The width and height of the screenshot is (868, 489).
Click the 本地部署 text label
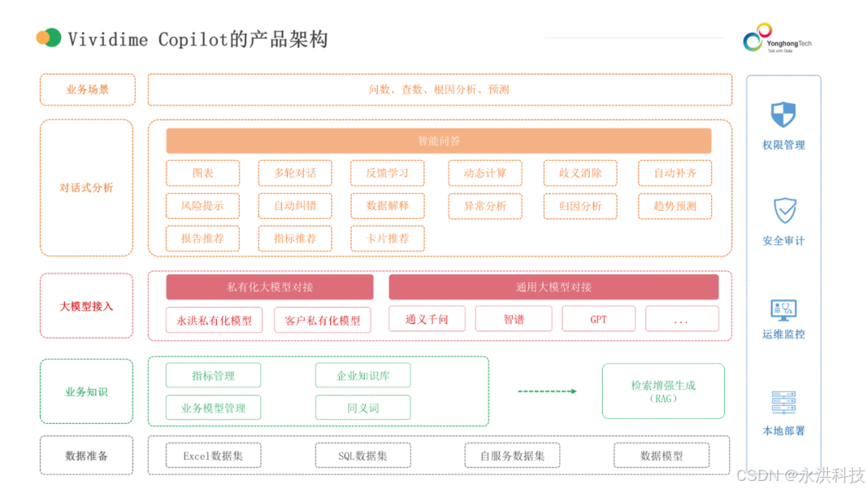(x=784, y=431)
